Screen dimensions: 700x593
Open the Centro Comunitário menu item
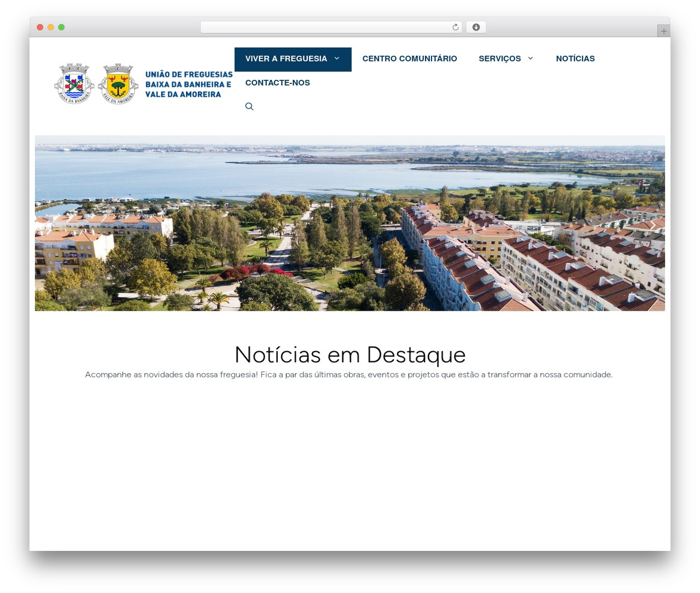[x=410, y=59]
